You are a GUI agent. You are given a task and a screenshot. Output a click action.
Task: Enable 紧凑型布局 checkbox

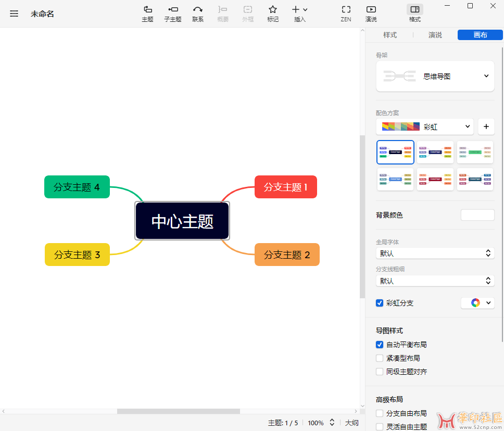click(379, 358)
